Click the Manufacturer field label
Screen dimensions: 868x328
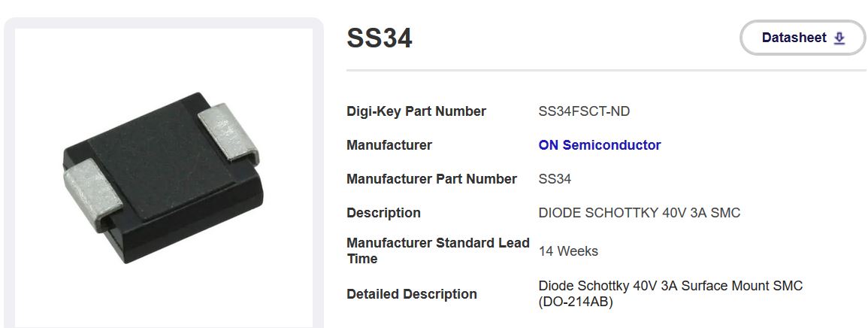click(x=389, y=145)
